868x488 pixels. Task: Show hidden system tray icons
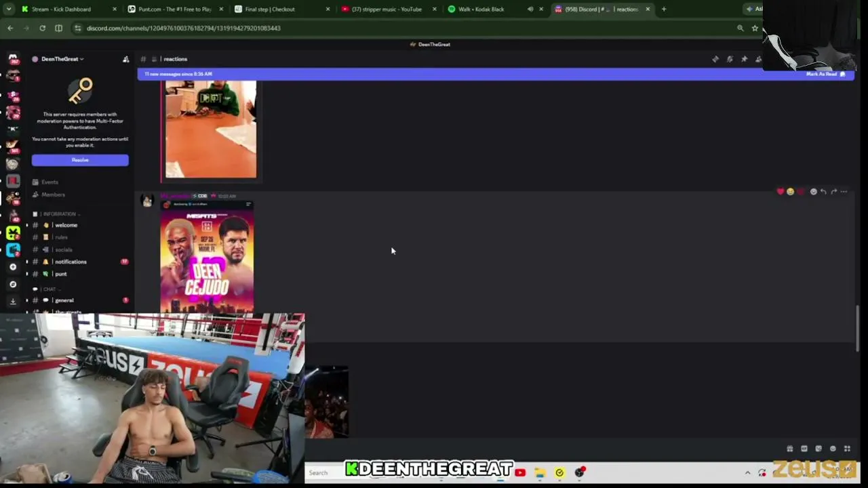coord(747,472)
